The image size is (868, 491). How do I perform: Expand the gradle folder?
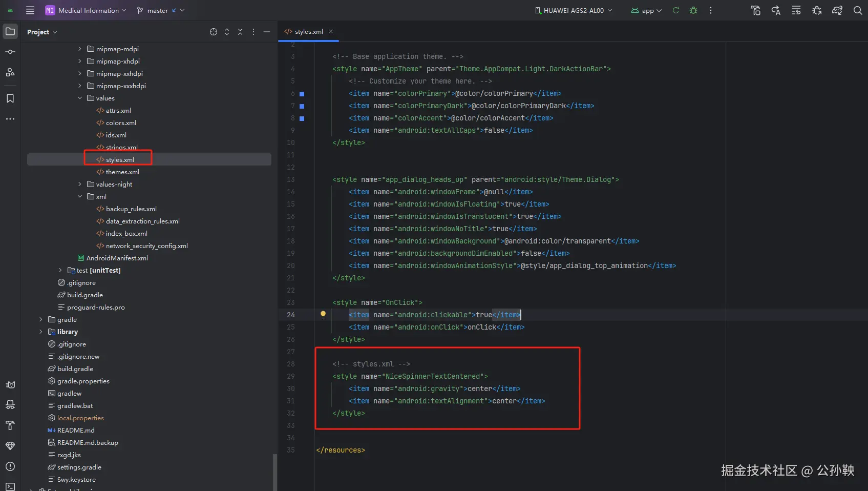tap(41, 319)
